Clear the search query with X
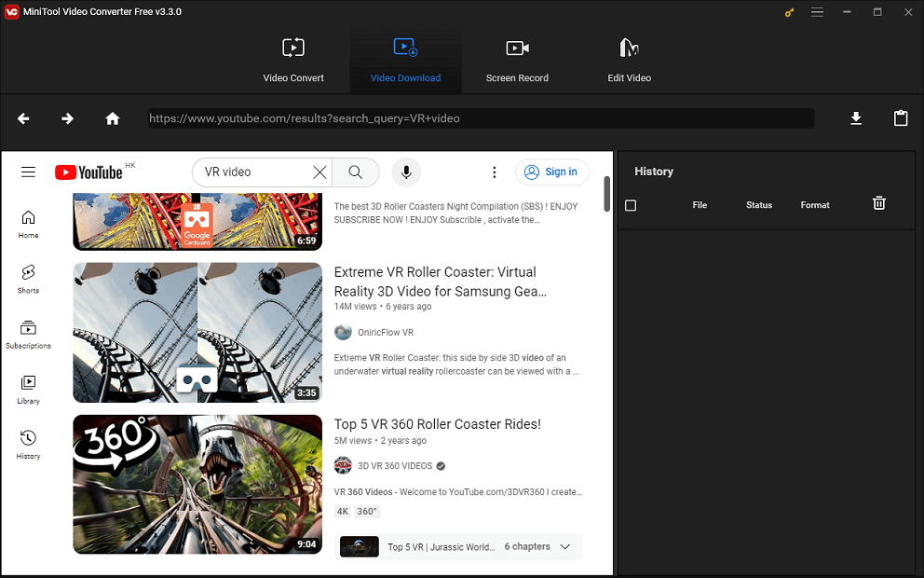This screenshot has width=924, height=578. click(319, 172)
